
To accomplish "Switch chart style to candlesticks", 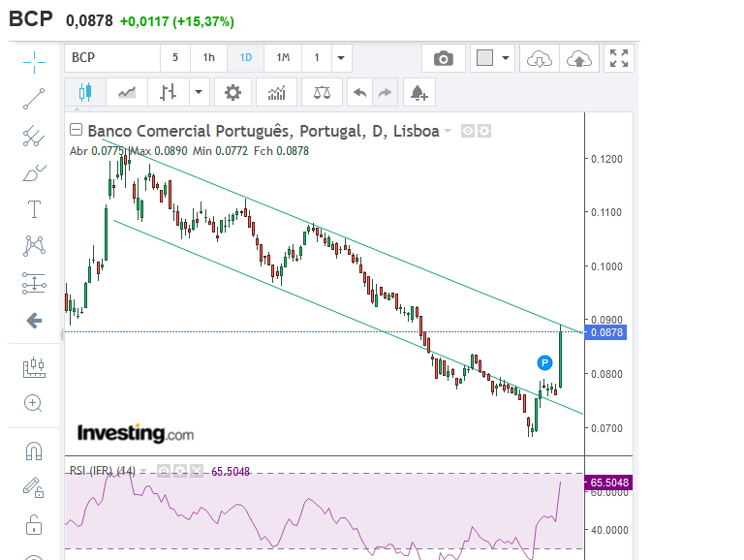I will point(85,92).
